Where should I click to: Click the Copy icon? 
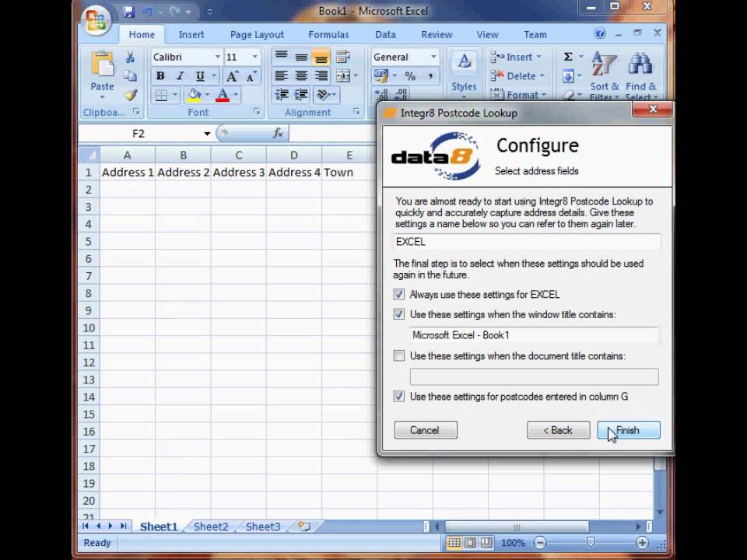tap(130, 75)
